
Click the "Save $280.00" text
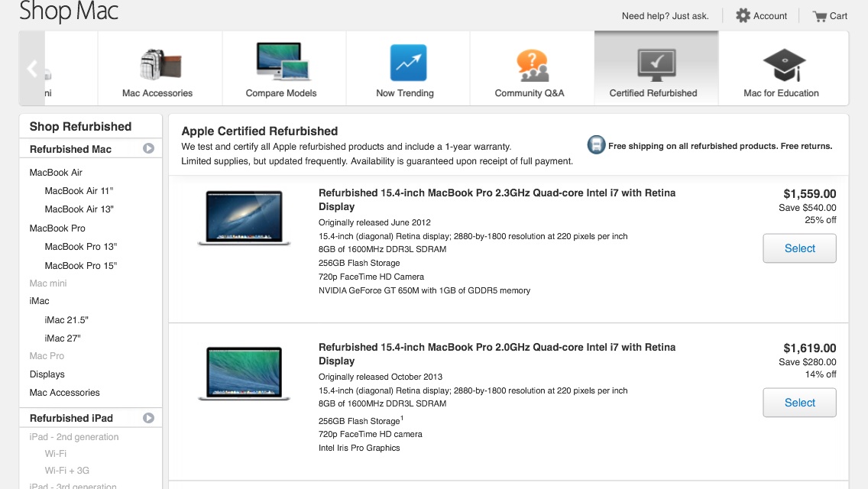tap(807, 362)
